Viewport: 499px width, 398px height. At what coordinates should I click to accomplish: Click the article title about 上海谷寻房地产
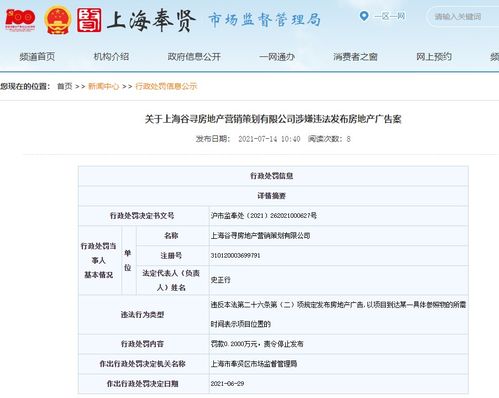click(x=273, y=119)
